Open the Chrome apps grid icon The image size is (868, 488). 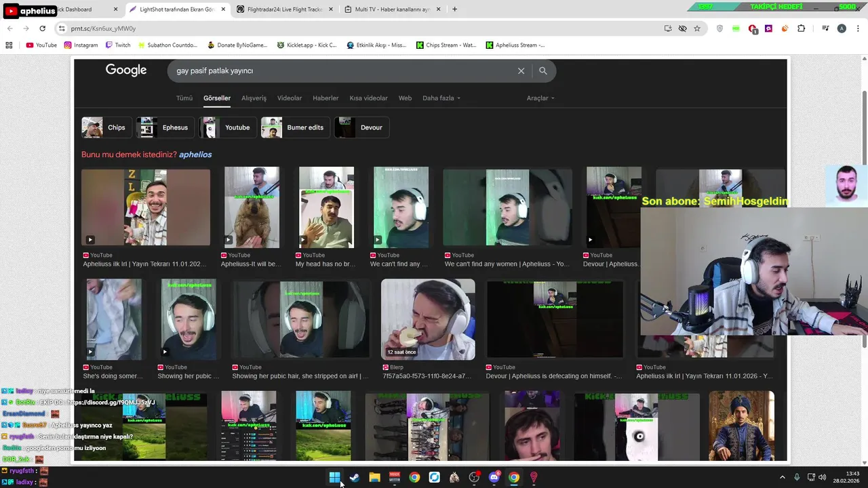coord(9,45)
